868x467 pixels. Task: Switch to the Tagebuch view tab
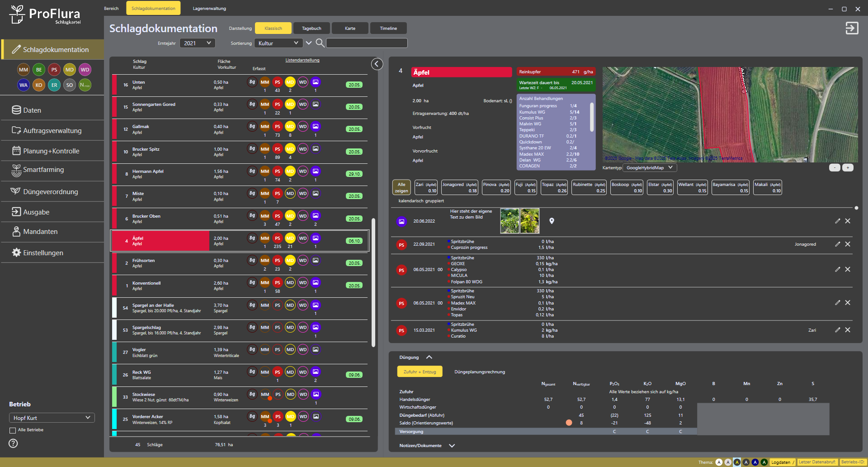tap(311, 28)
